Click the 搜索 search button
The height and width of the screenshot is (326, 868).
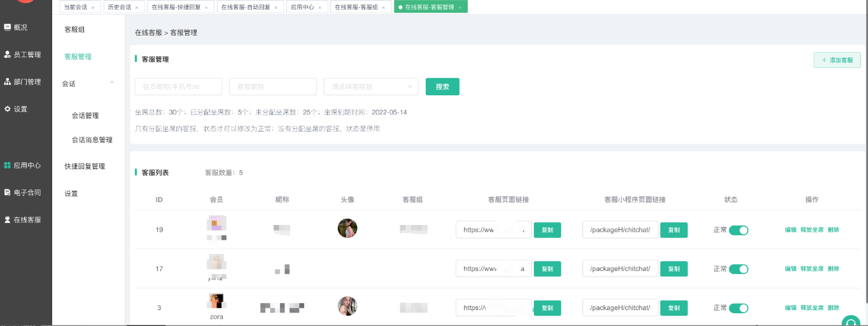[442, 86]
